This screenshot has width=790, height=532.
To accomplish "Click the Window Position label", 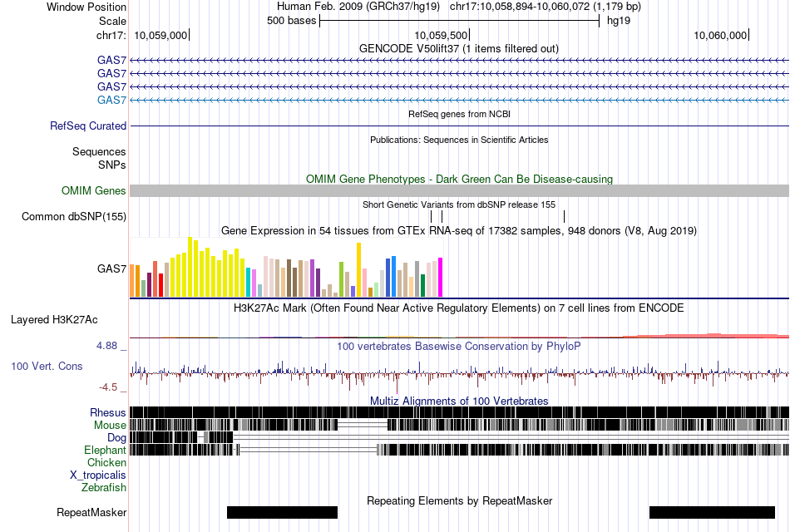I will pos(86,7).
